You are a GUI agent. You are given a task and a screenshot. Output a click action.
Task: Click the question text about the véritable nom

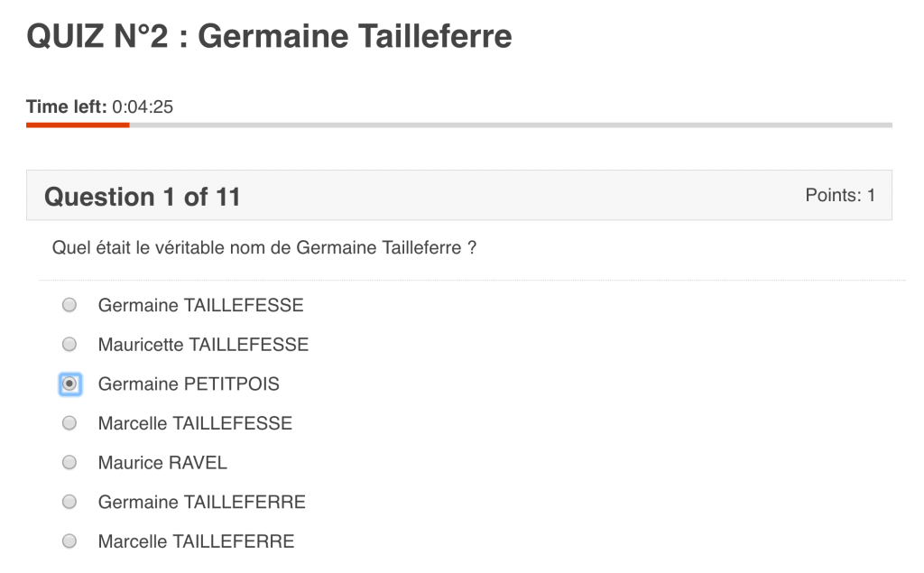264,247
